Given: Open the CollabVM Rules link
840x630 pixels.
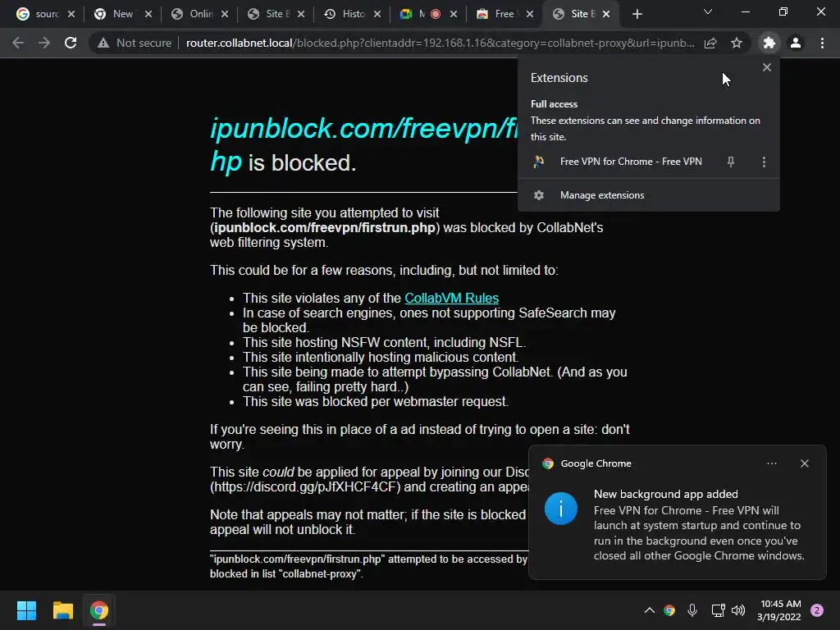Looking at the screenshot, I should click(x=451, y=298).
